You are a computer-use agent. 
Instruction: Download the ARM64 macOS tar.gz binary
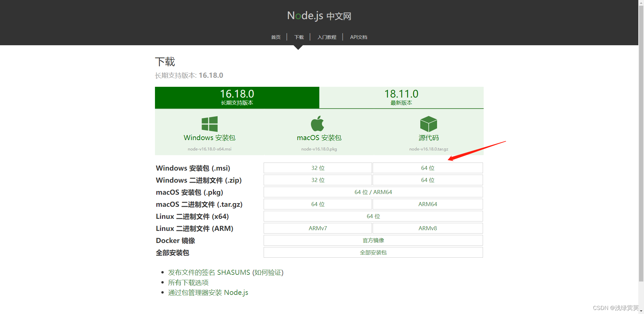point(428,204)
